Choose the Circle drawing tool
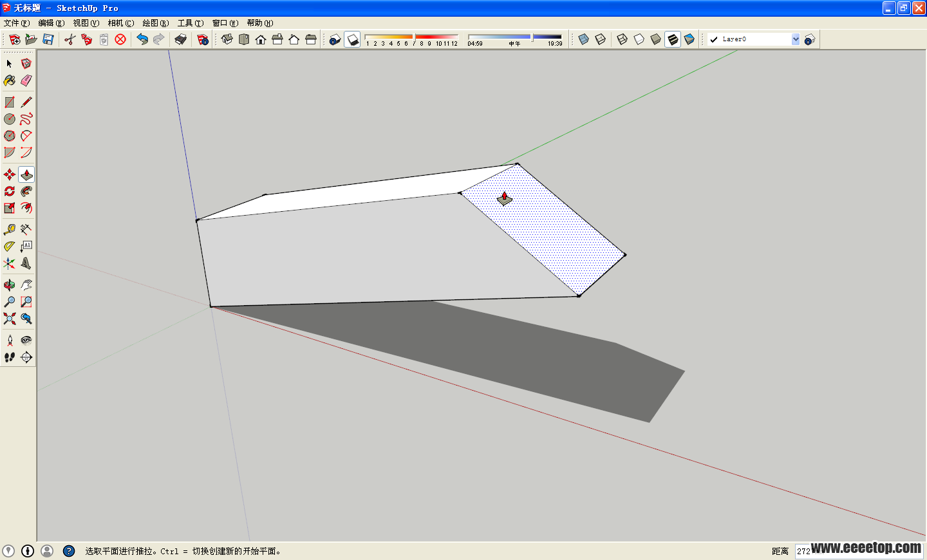This screenshot has width=927, height=560. coord(10,119)
